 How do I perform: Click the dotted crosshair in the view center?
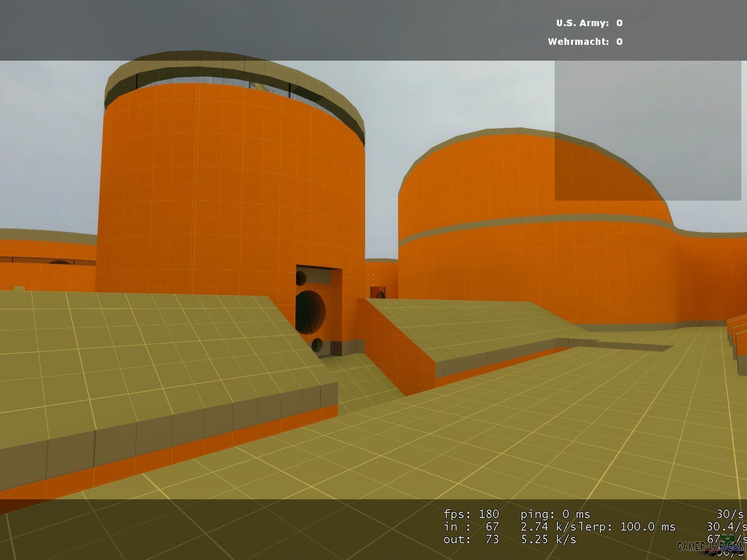coord(373,279)
